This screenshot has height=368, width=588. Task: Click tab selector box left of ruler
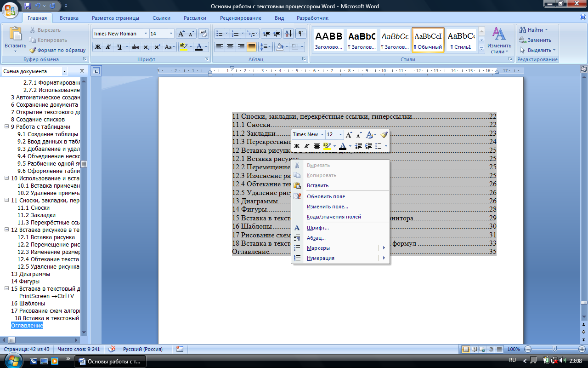(96, 71)
